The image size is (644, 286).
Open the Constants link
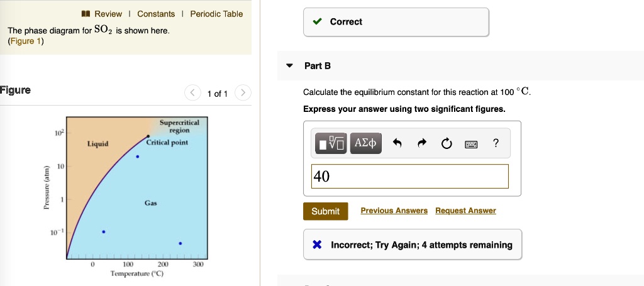156,14
